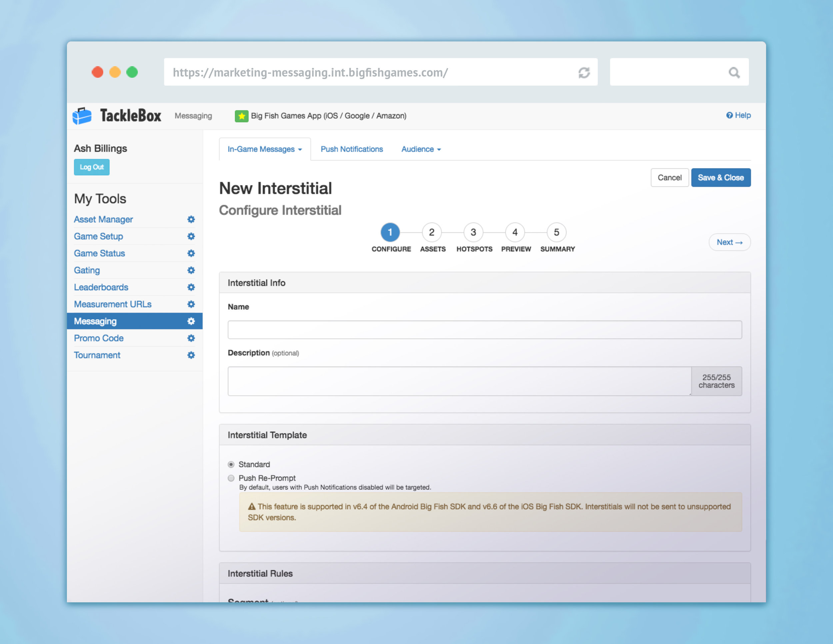Screen dimensions: 833x644
Task: Click the Ash Billings user name
Action: [100, 148]
